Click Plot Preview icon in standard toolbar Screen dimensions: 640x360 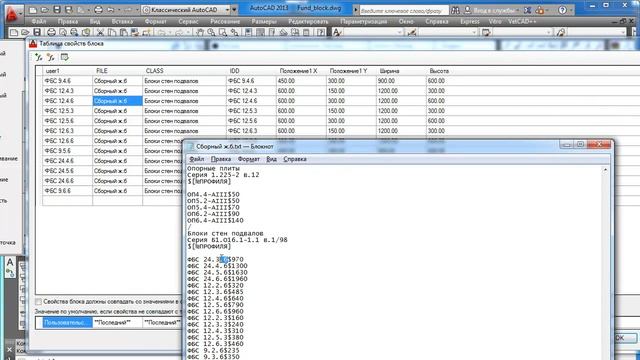63,32
